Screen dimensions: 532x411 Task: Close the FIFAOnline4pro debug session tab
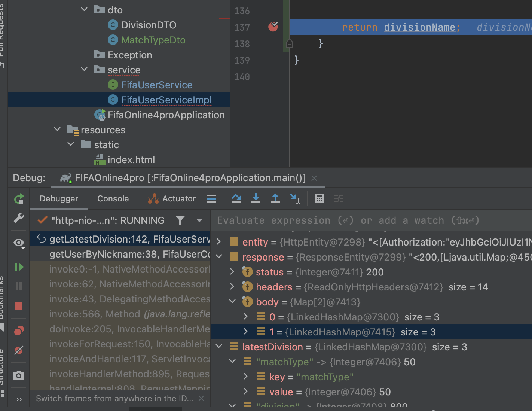[x=314, y=178]
